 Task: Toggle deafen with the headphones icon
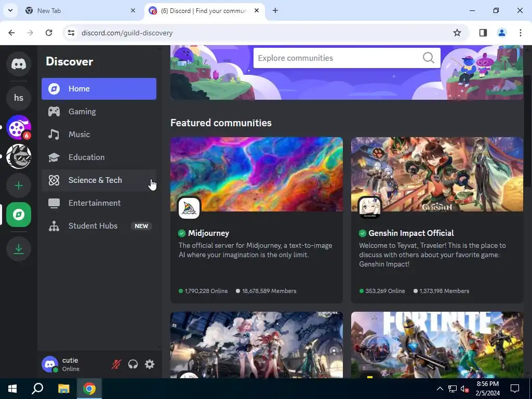pyautogui.click(x=133, y=364)
